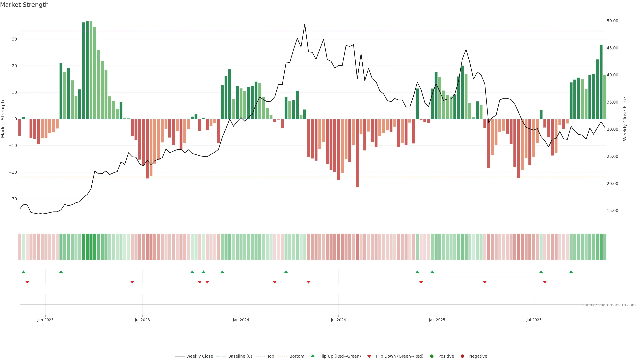
Task: Click the first red flip-down triangle marker
Action: (x=27, y=282)
